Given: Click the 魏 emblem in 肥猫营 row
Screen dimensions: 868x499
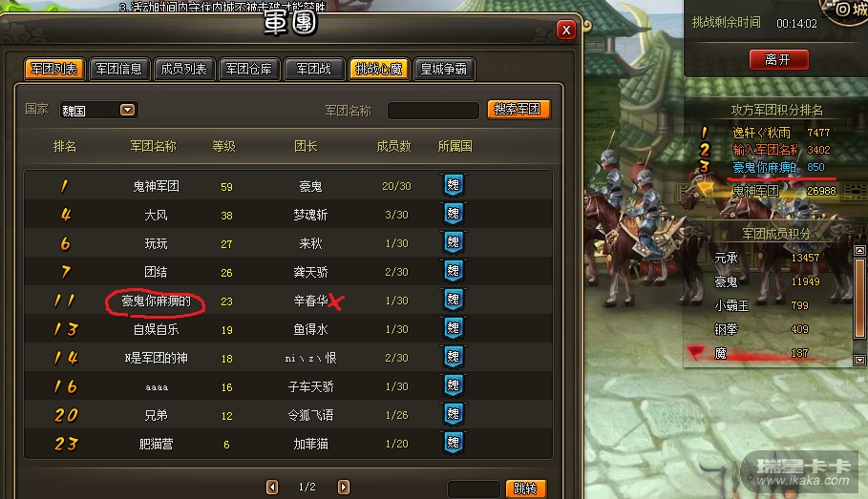Looking at the screenshot, I should (454, 443).
